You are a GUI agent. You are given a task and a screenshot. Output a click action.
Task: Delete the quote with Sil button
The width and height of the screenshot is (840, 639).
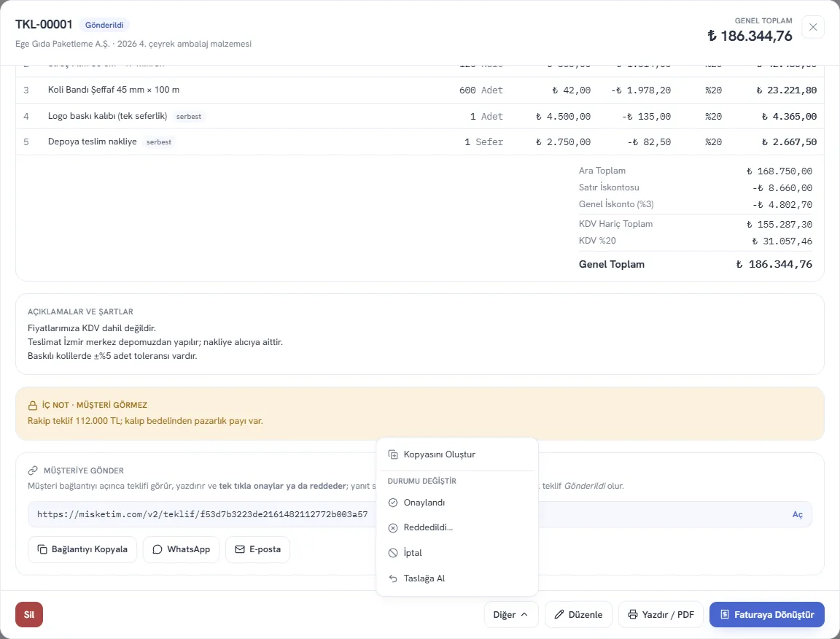coord(29,614)
